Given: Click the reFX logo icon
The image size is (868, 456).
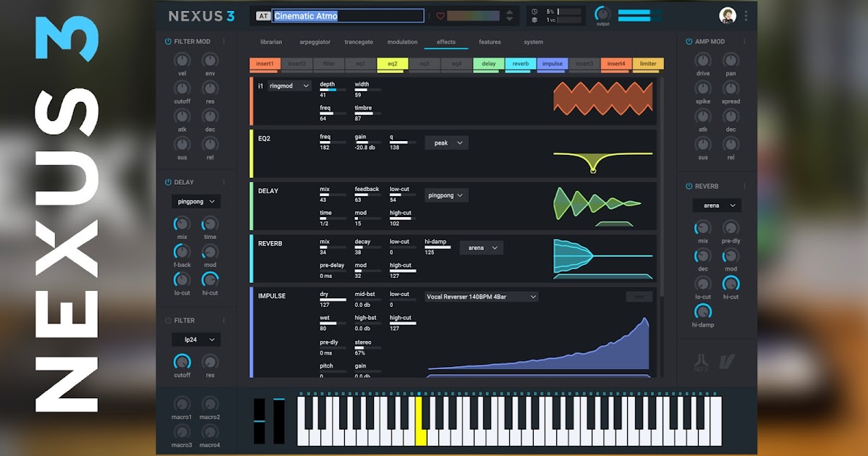Looking at the screenshot, I should [701, 361].
